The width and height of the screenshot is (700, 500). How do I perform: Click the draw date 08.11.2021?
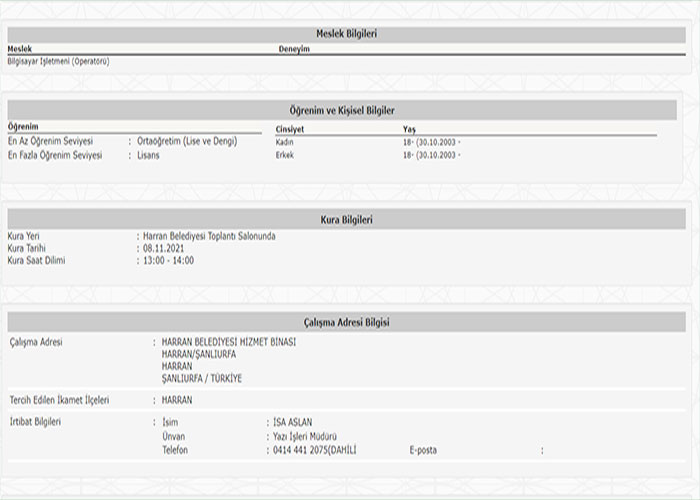tap(161, 248)
